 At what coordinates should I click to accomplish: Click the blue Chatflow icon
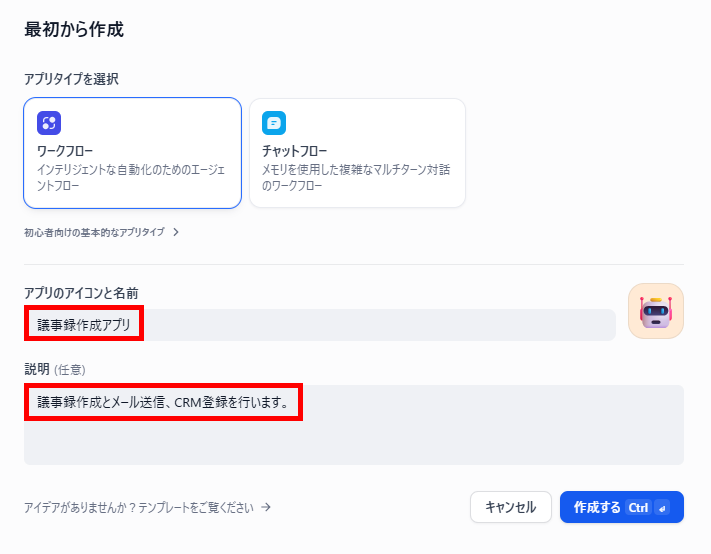click(274, 123)
